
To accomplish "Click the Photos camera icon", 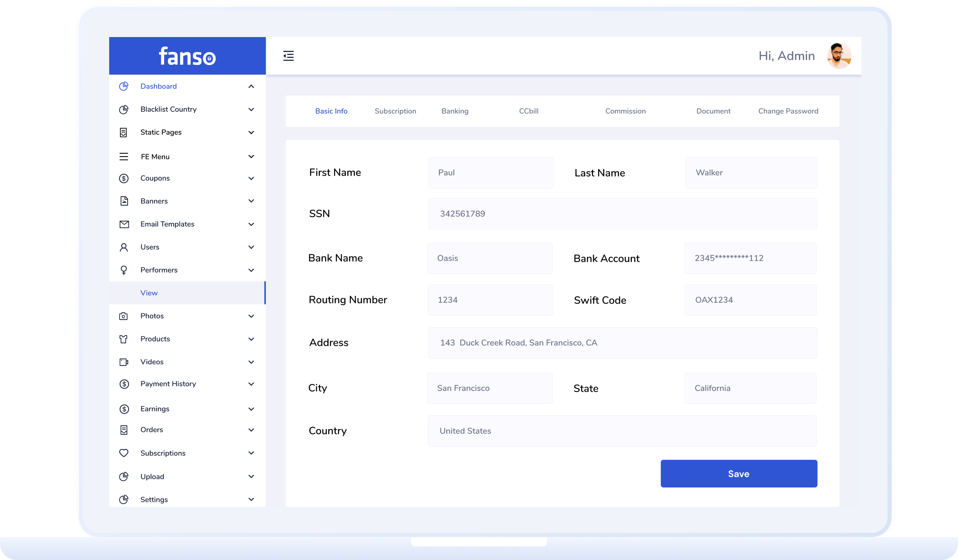I will pyautogui.click(x=124, y=316).
